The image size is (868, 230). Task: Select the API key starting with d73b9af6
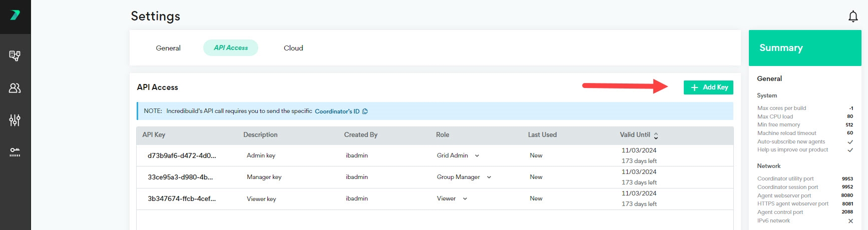[x=182, y=155]
